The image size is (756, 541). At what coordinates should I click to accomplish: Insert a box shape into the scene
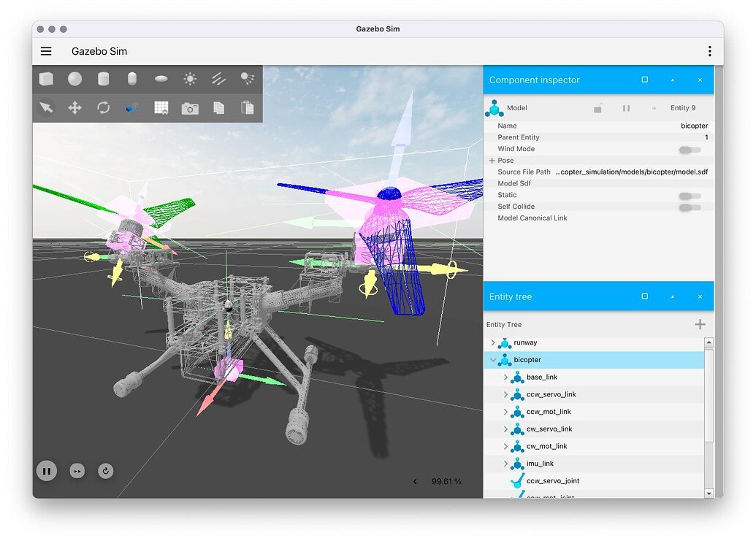click(47, 78)
